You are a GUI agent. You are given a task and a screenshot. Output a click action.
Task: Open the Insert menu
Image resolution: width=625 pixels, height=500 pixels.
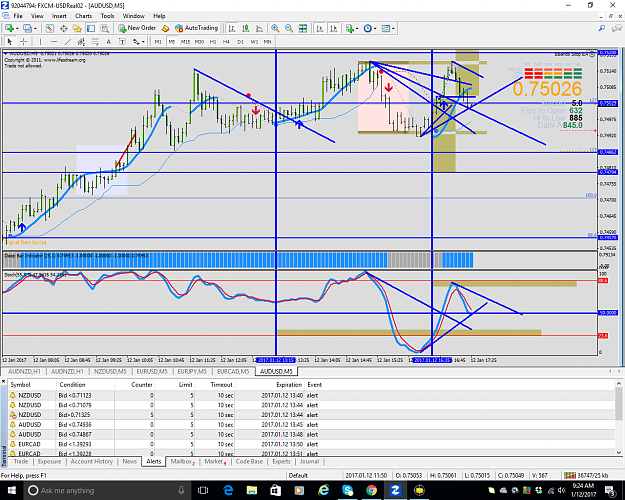pos(59,16)
